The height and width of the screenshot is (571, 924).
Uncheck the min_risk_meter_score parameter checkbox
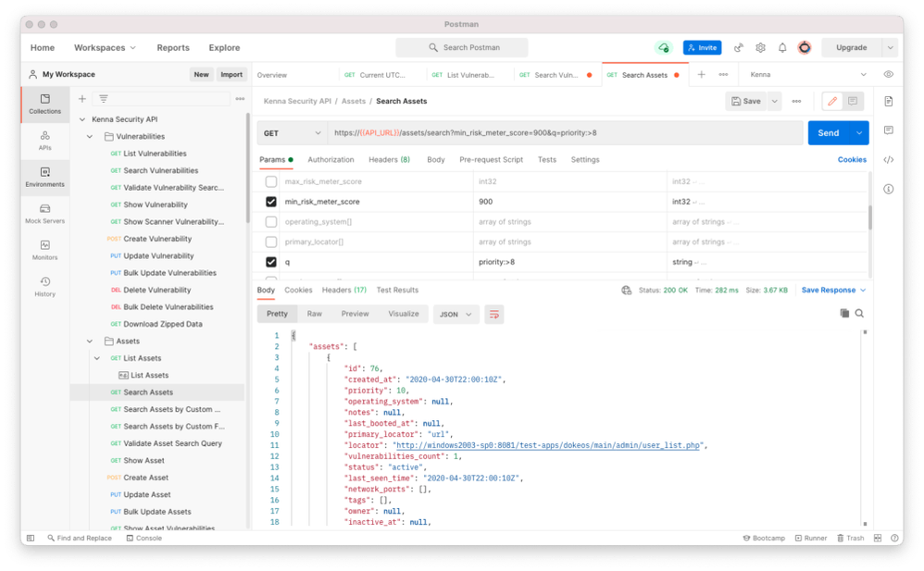point(271,202)
